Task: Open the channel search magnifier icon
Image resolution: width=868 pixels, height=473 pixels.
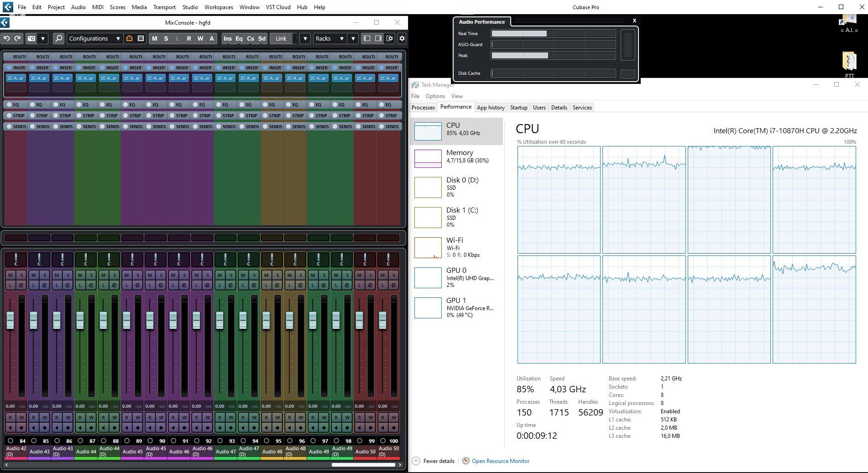Action: (x=58, y=39)
